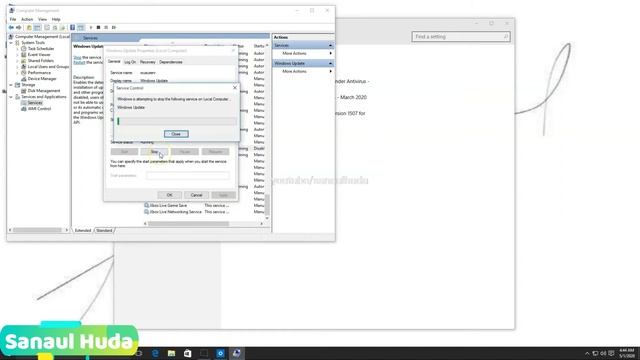Click the Stop the service link
The image size is (640, 360).
(x=77, y=58)
